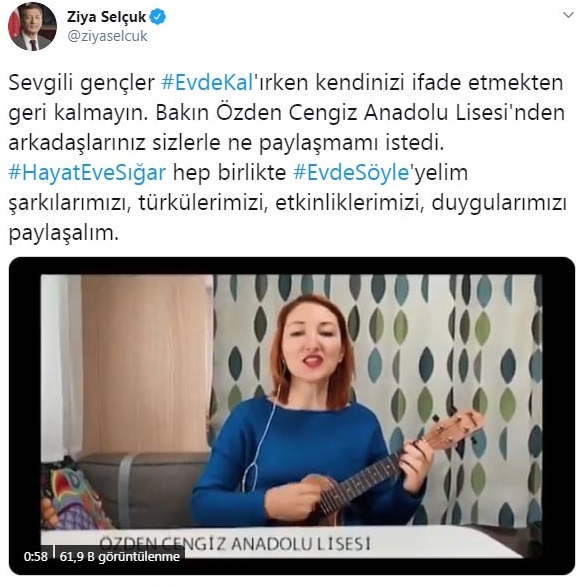
Task: Click the tweet text paragraph
Action: (287, 158)
